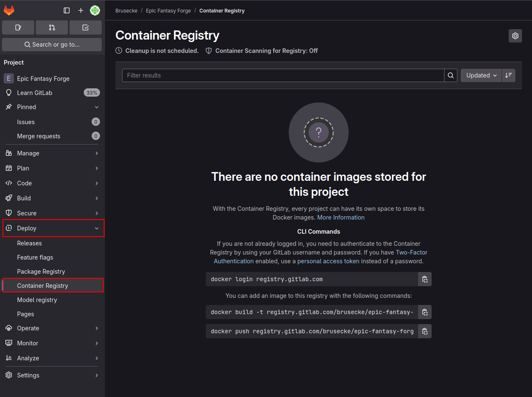Viewport: 532px width, 397px height.
Task: Expand the Manage section chevron
Action: tap(97, 153)
